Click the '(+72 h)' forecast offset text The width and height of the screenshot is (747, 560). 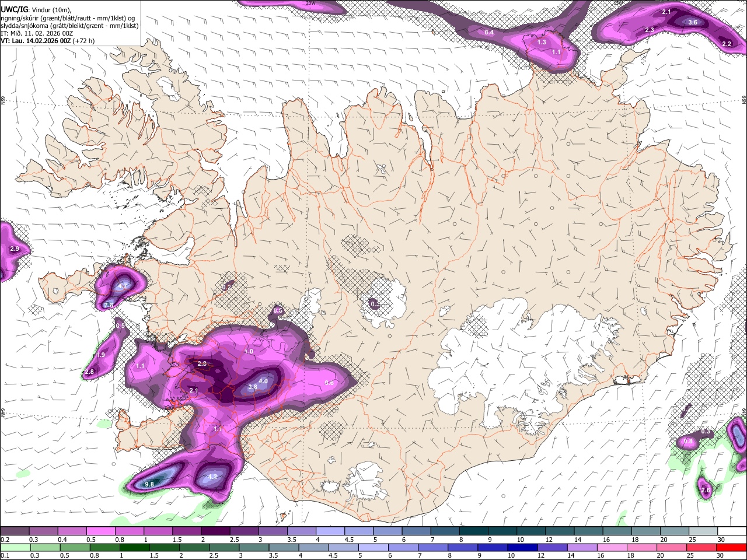tap(84, 41)
